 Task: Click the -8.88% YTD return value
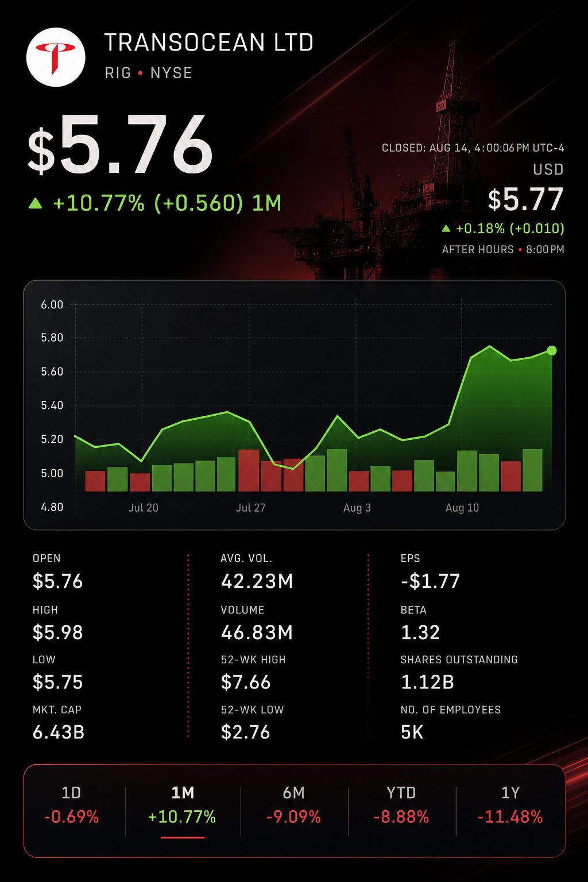click(401, 817)
